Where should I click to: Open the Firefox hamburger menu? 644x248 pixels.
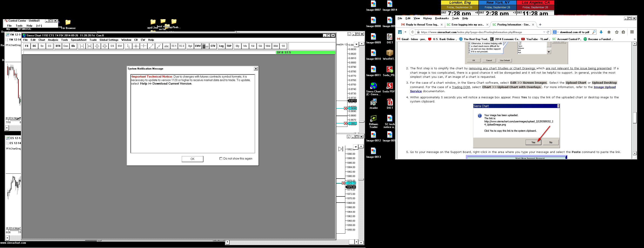tap(632, 32)
